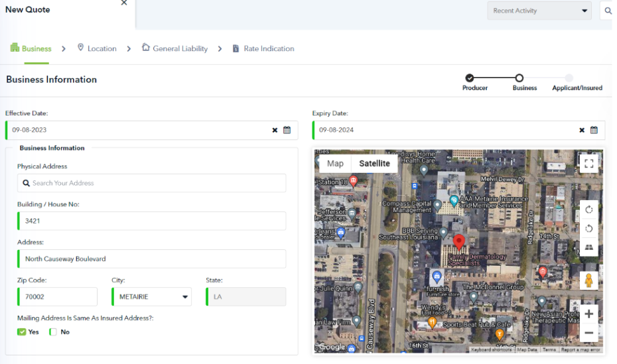Rotate the map view clockwise
617x364 pixels.
point(588,210)
